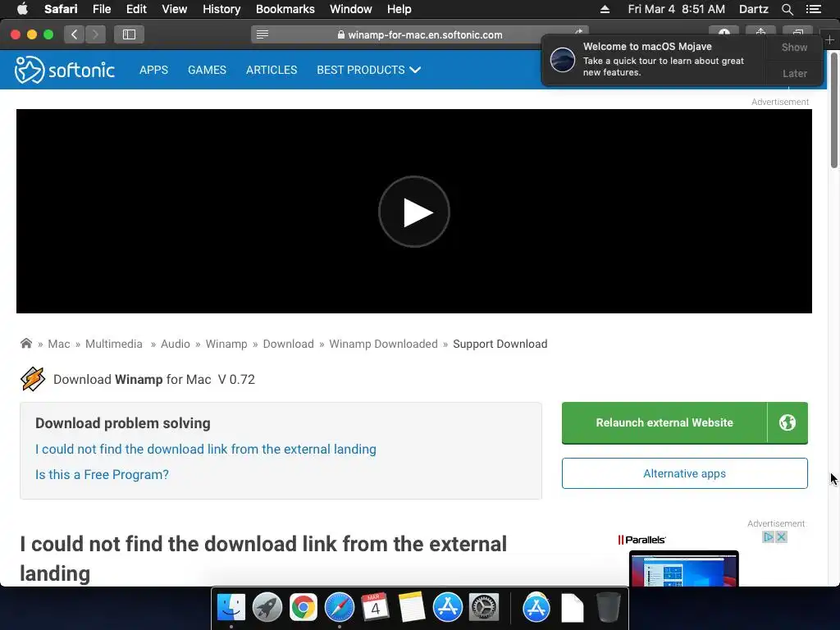Image resolution: width=840 pixels, height=630 pixels.
Task: Click the page vertical scrollbar thumb
Action: click(833, 110)
